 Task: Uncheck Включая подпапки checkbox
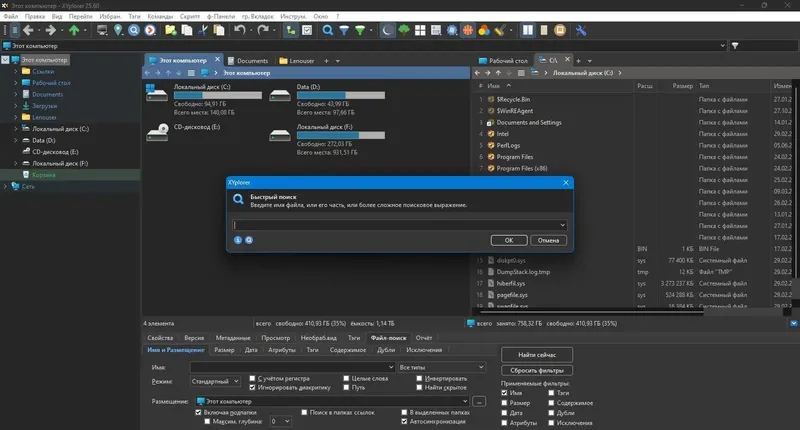[198, 412]
